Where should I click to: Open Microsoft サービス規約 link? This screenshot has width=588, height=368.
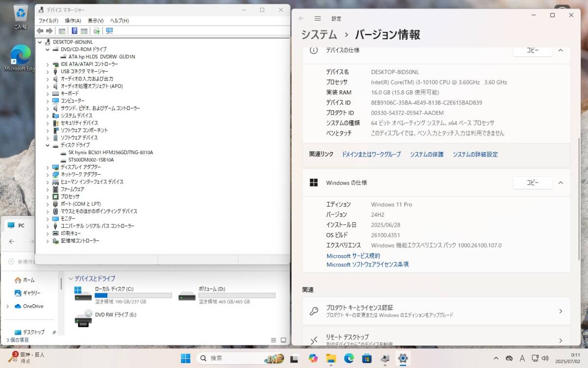coord(353,256)
